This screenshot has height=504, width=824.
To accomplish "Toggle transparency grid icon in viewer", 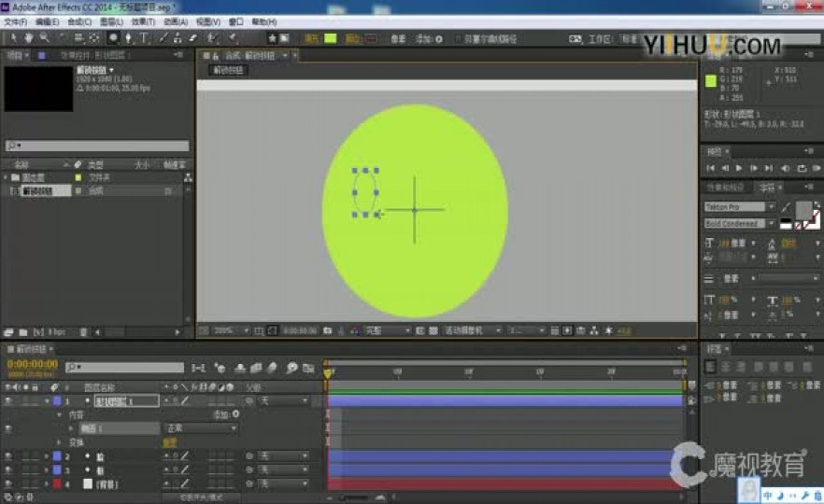I will [433, 330].
